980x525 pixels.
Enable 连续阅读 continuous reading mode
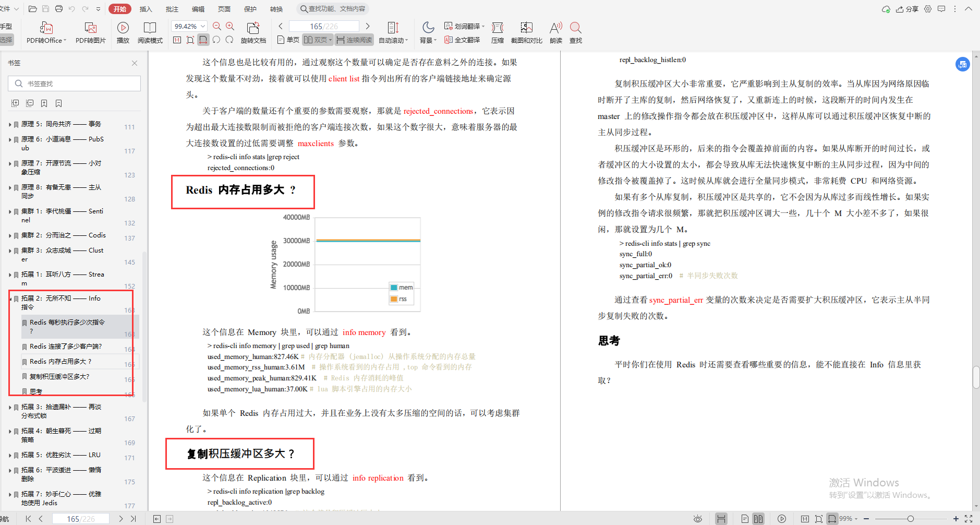[x=354, y=39]
